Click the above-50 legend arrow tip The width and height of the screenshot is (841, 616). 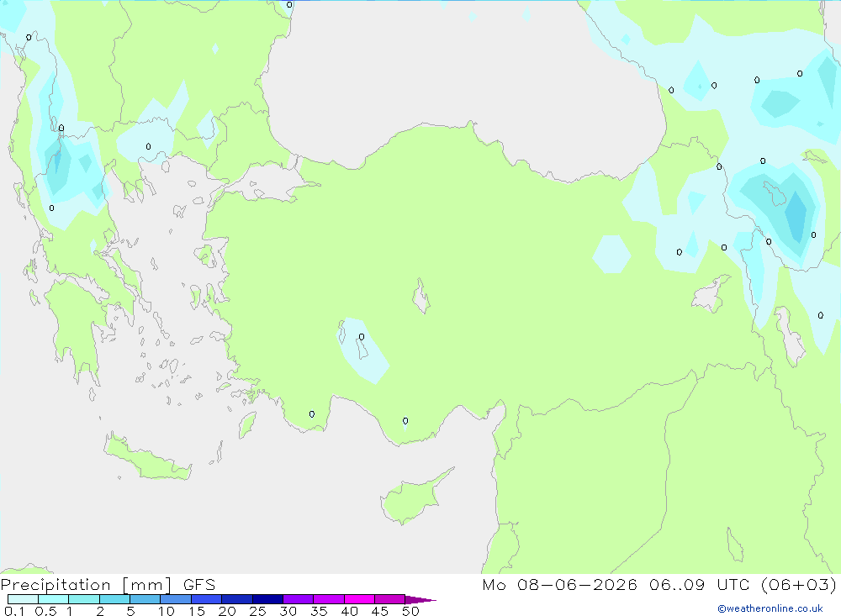point(421,600)
